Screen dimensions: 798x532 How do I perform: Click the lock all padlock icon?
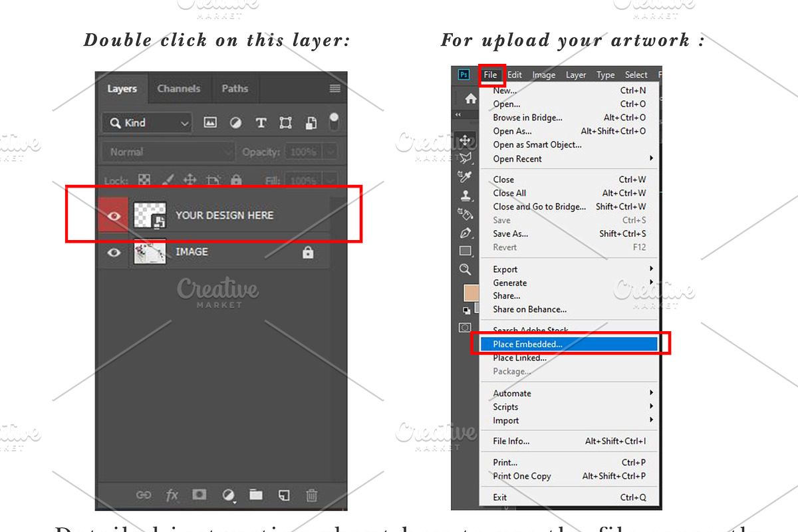[236, 180]
